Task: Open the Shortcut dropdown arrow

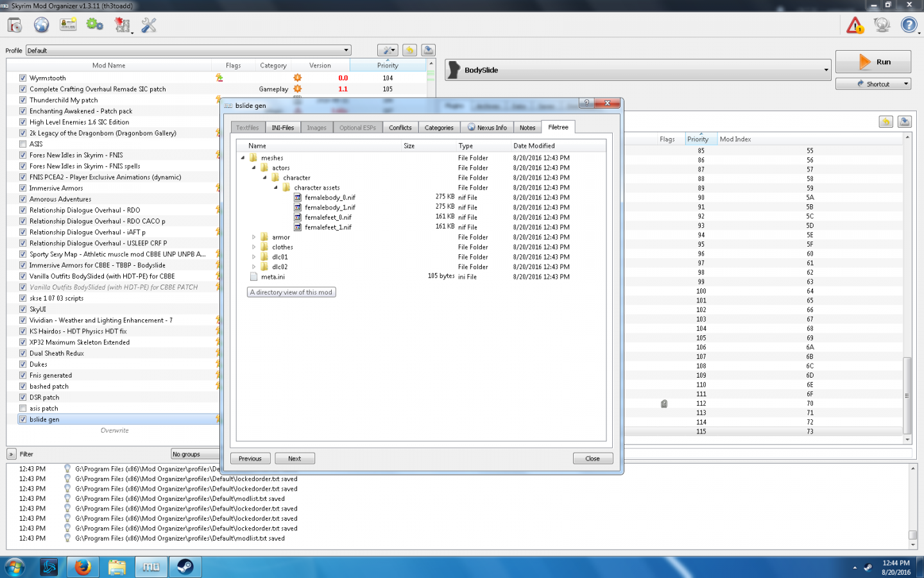Action: click(x=906, y=83)
